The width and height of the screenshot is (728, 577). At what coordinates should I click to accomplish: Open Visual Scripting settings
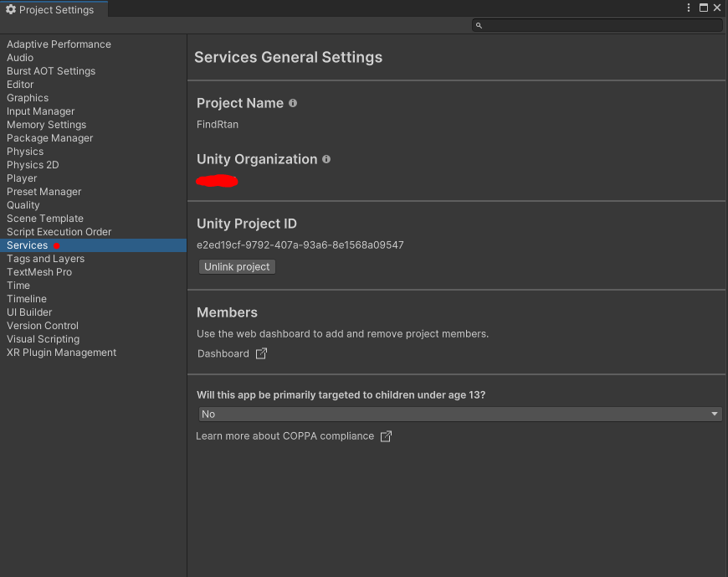[x=44, y=339]
